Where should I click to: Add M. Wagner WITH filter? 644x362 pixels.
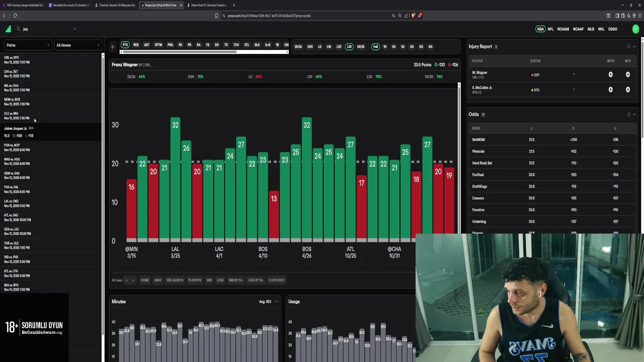[x=610, y=74]
